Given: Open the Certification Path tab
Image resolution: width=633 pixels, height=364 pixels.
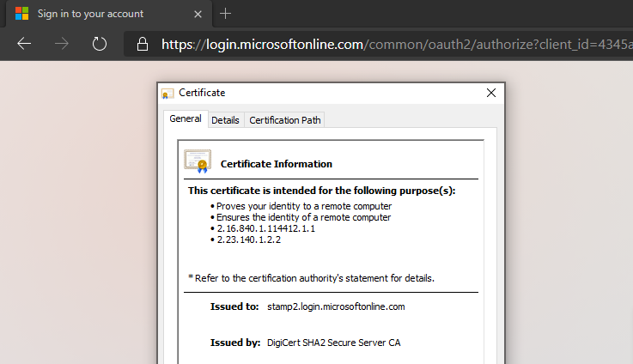Looking at the screenshot, I should pyautogui.click(x=285, y=120).
